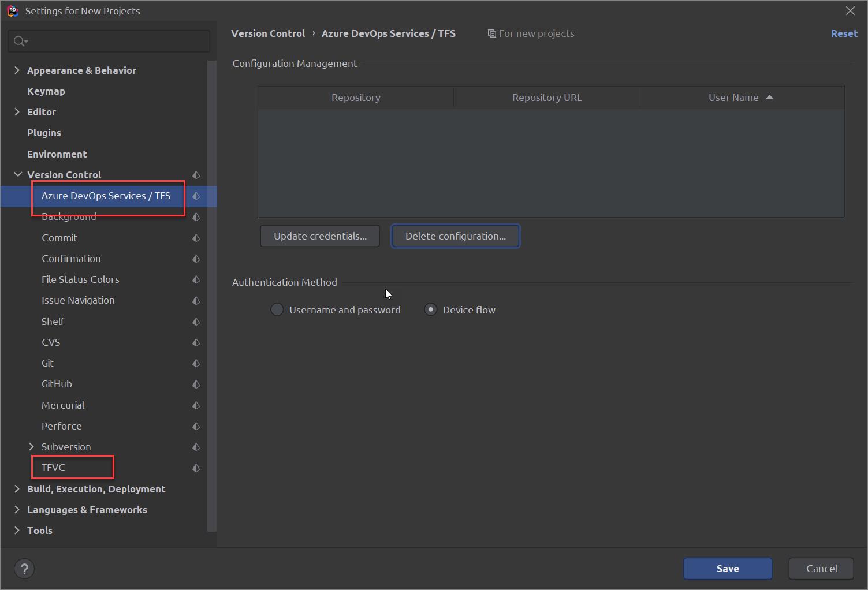Click the search magnifier icon in settings
868x590 pixels.
click(x=20, y=41)
